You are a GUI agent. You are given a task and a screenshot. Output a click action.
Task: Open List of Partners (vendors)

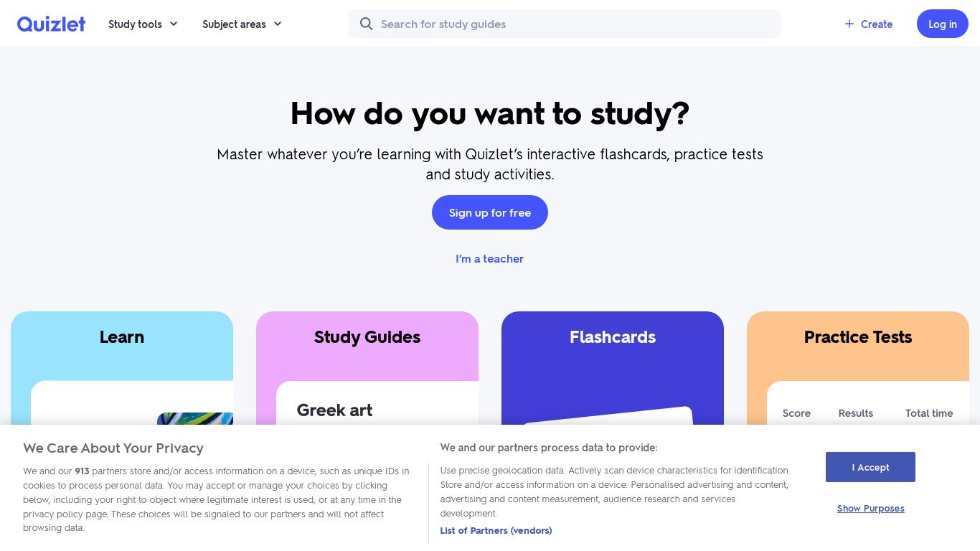tap(496, 531)
